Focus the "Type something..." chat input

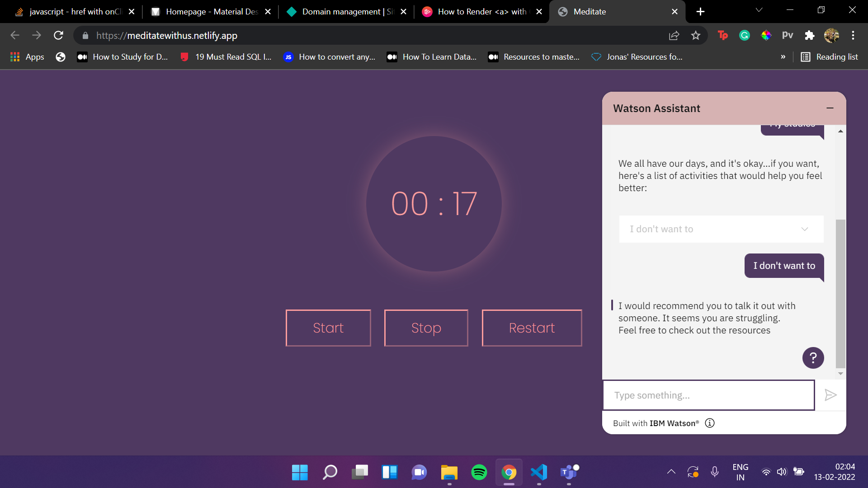[708, 395]
